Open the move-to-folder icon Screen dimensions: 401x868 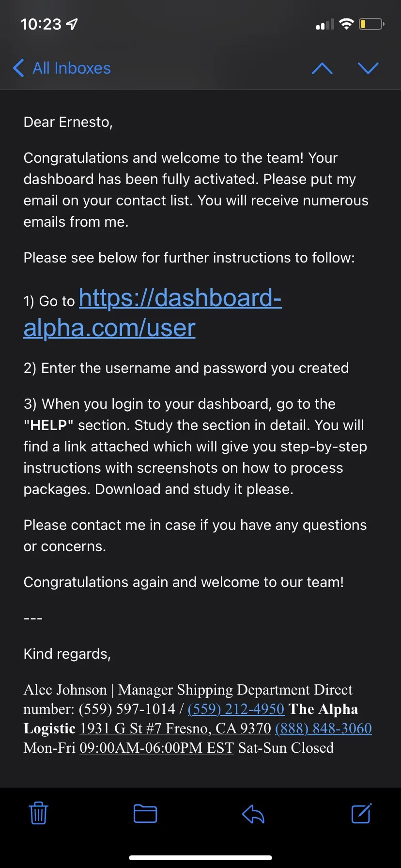(x=145, y=813)
